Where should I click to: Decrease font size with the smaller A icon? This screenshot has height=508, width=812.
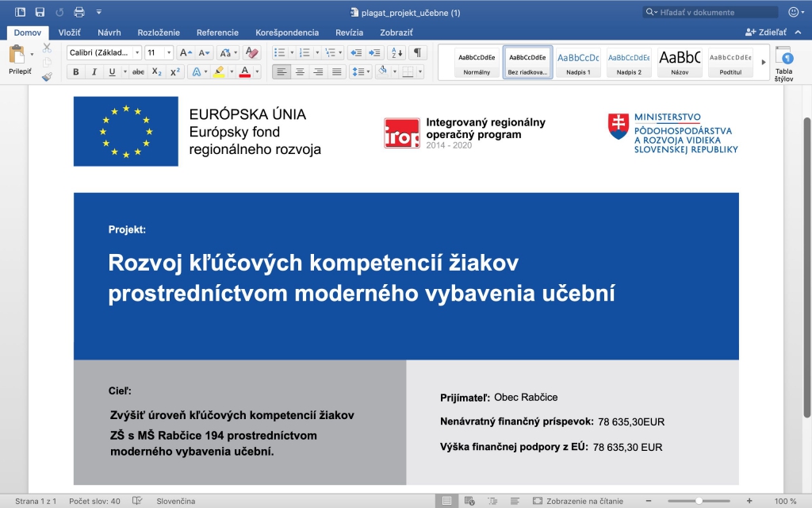point(204,53)
